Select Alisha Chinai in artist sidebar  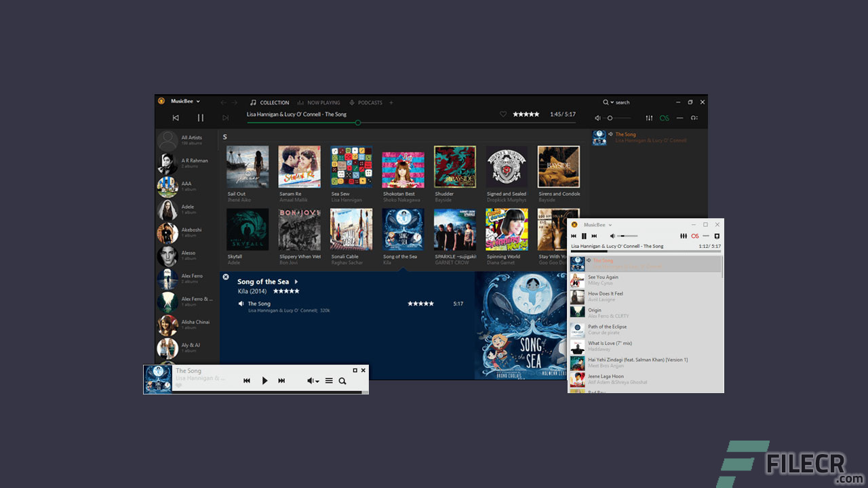tap(187, 325)
